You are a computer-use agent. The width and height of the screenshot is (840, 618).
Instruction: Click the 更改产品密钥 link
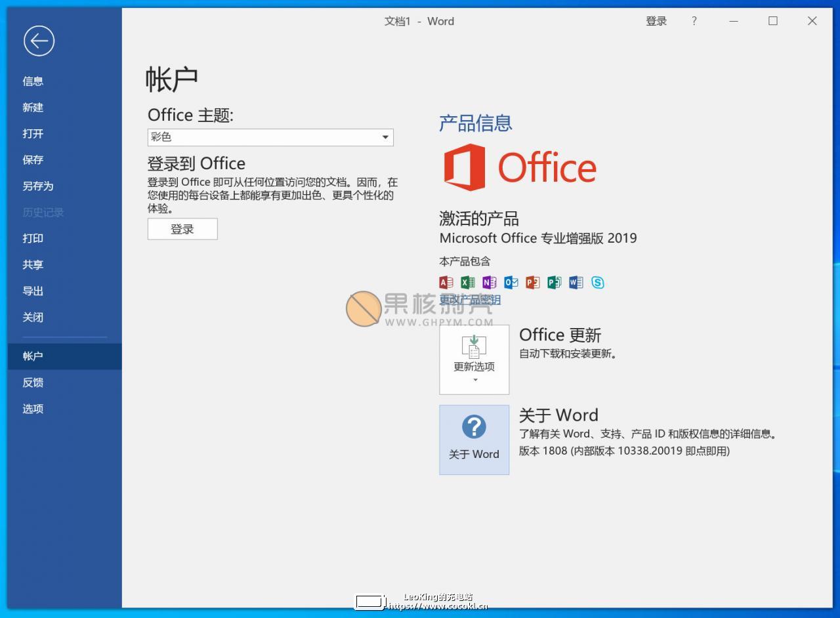point(470,300)
